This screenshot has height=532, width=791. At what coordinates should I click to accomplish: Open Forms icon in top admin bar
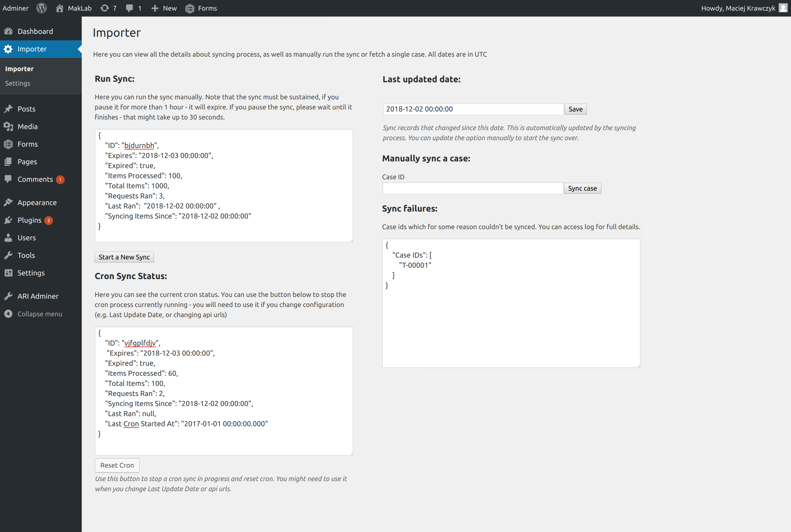click(190, 9)
